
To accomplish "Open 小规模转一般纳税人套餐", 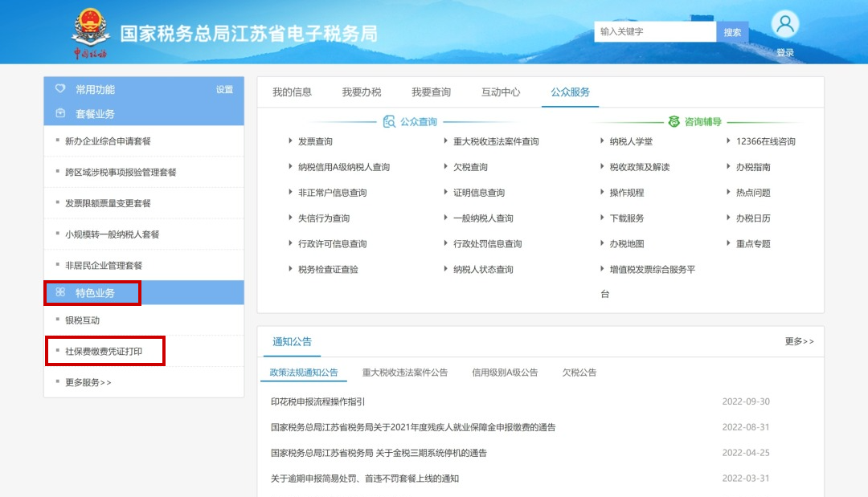I will (x=113, y=234).
